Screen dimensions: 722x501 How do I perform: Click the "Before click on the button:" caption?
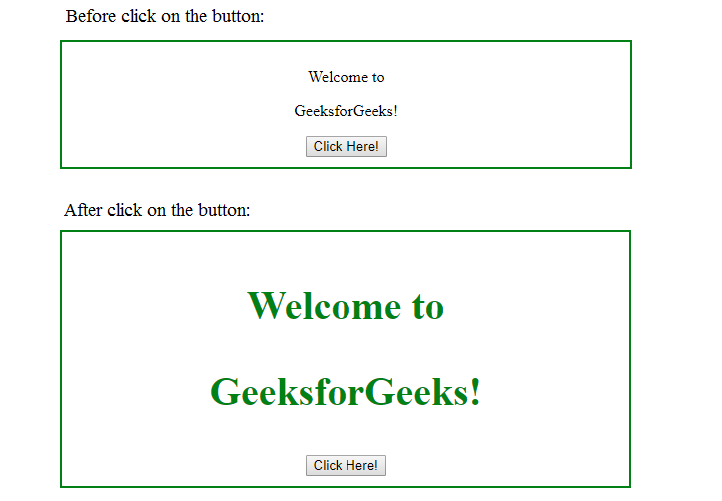pyautogui.click(x=165, y=16)
